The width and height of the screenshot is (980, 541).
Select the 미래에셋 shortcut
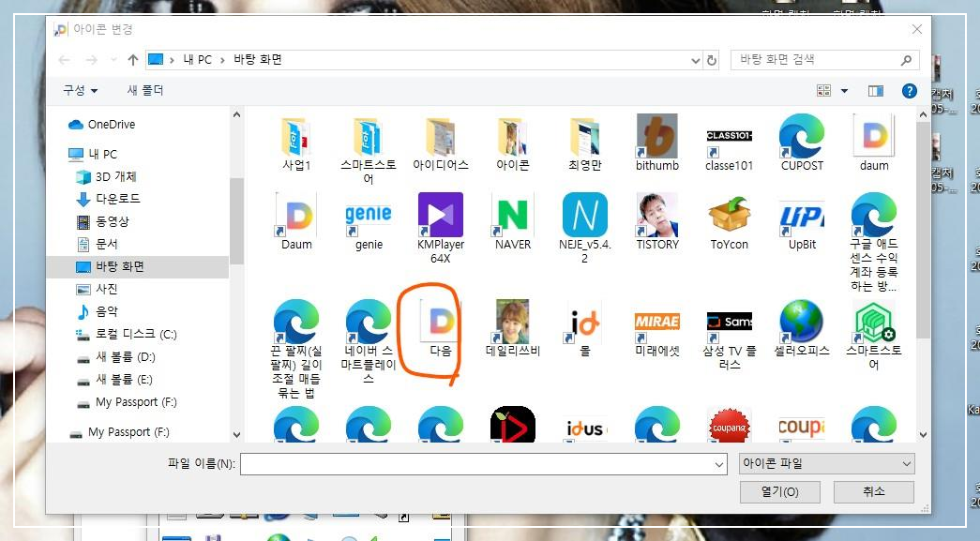pos(656,328)
